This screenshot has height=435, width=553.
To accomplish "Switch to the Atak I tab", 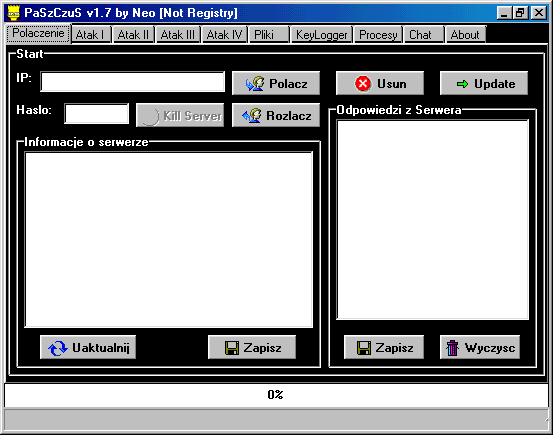I will tap(91, 35).
